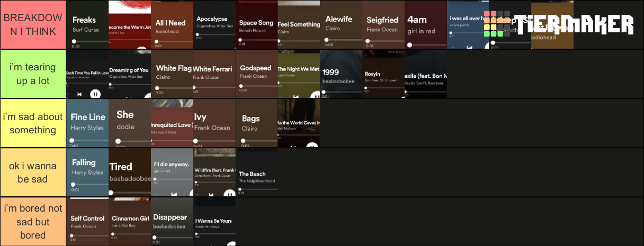Select the Space Song Beach House card

[x=257, y=24]
